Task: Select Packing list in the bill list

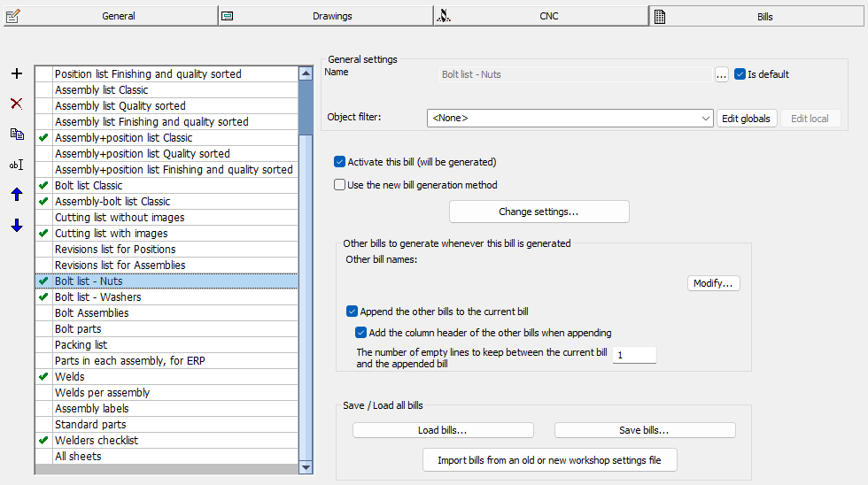Action: point(81,345)
